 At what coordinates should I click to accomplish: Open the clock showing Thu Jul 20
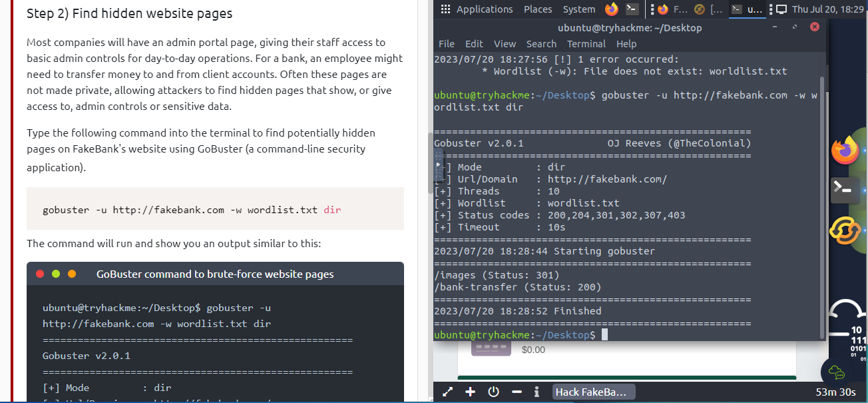click(x=827, y=9)
